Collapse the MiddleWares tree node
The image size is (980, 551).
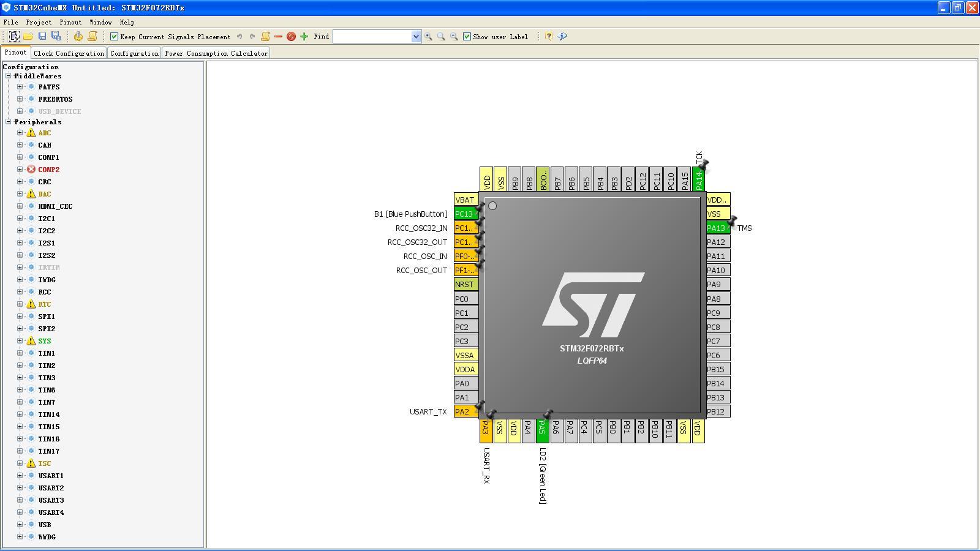pos(9,76)
